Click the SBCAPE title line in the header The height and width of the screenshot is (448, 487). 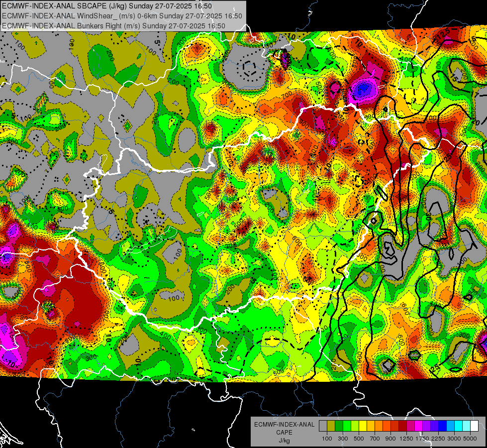(x=107, y=6)
